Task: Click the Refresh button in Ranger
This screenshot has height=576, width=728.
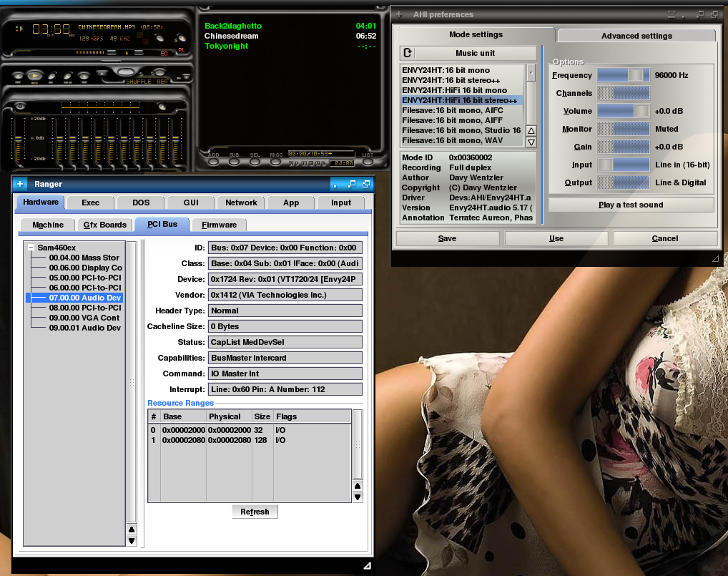Action: pyautogui.click(x=255, y=512)
